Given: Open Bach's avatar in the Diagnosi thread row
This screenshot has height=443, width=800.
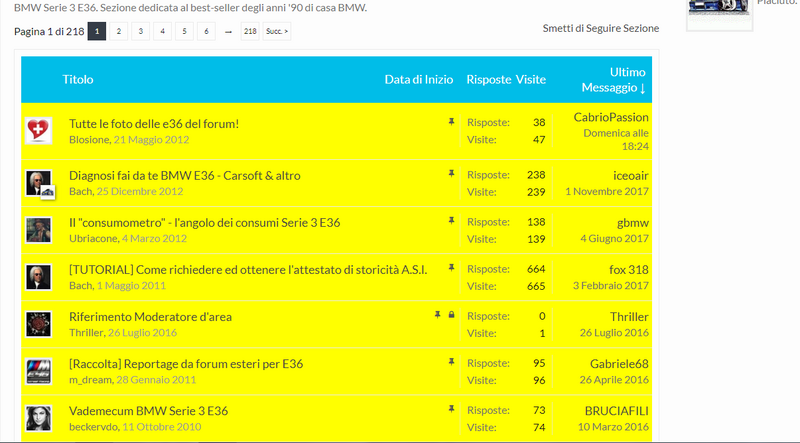Looking at the screenshot, I should tap(38, 183).
